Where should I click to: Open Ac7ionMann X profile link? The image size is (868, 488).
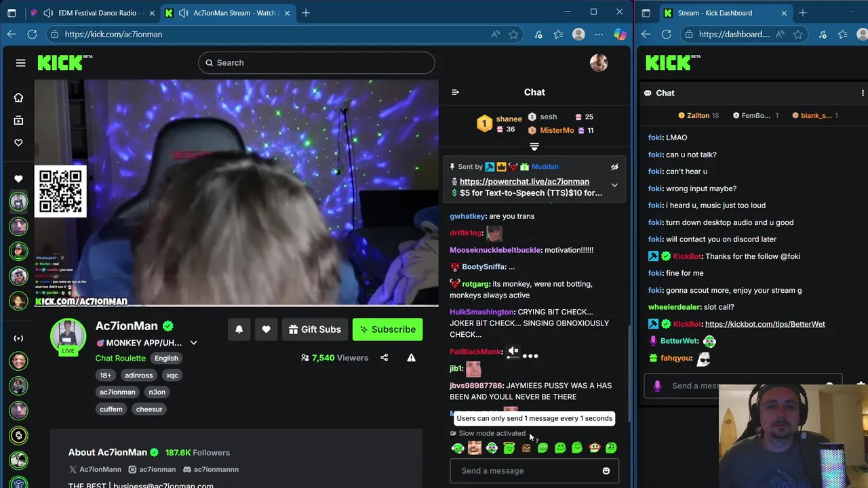click(x=95, y=469)
